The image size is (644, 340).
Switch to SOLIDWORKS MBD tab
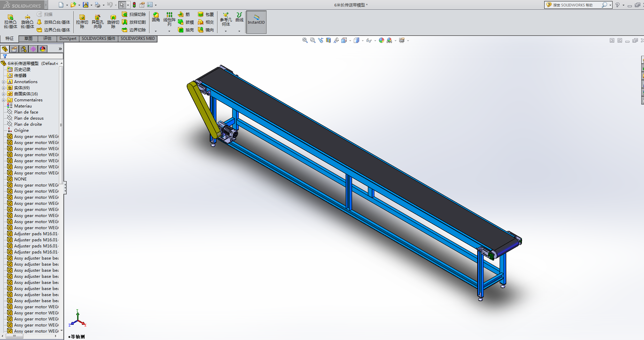click(138, 39)
